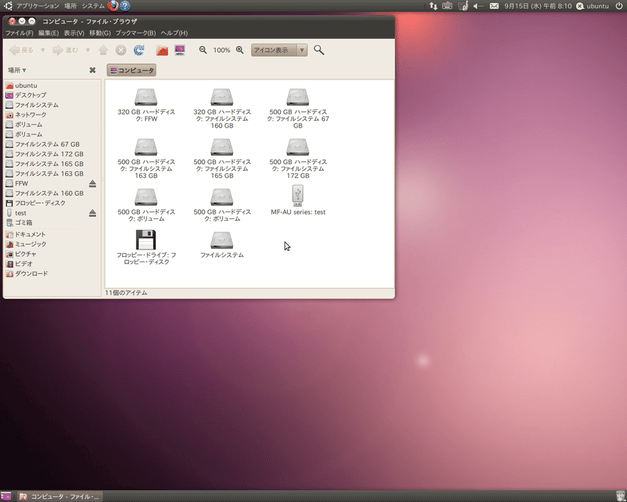Open the power/session menu icon
The width and height of the screenshot is (627, 502).
click(619, 6)
